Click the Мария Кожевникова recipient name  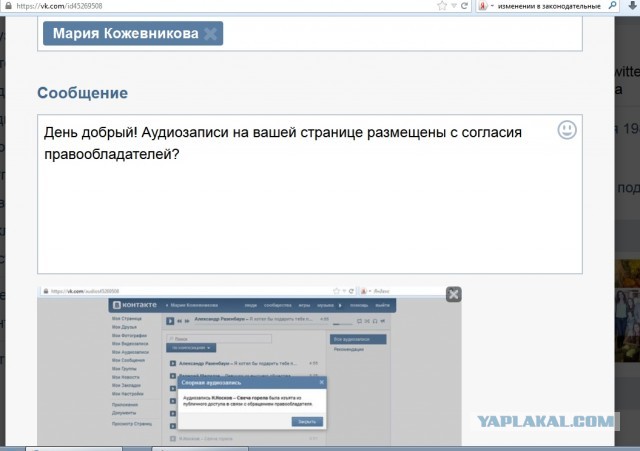click(x=126, y=33)
